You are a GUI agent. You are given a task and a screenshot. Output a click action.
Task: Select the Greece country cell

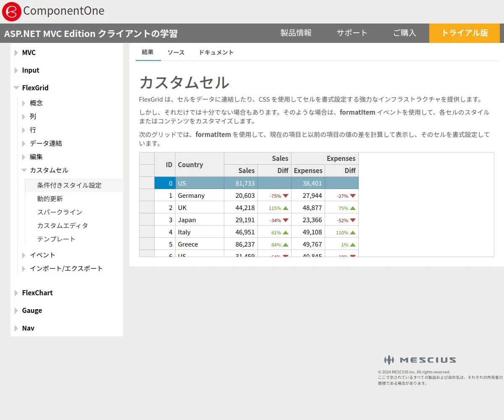200,244
